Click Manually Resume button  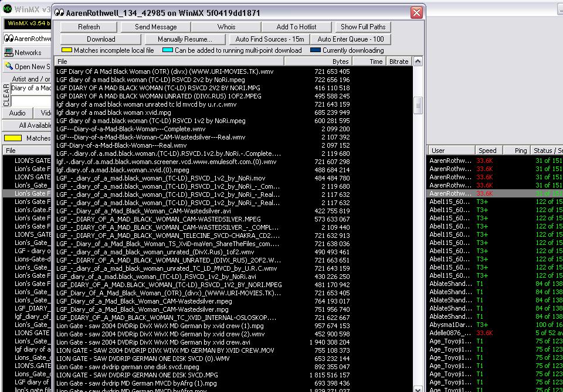[x=185, y=39]
